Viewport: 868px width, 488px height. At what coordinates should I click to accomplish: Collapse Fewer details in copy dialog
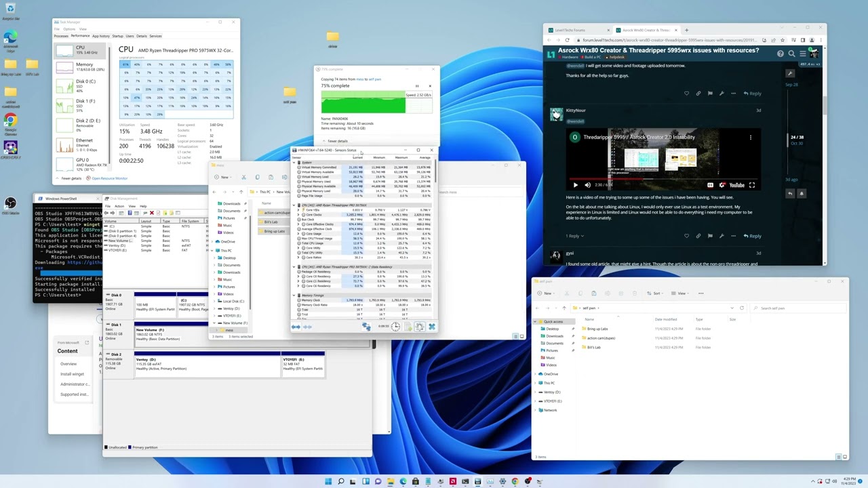pyautogui.click(x=337, y=141)
